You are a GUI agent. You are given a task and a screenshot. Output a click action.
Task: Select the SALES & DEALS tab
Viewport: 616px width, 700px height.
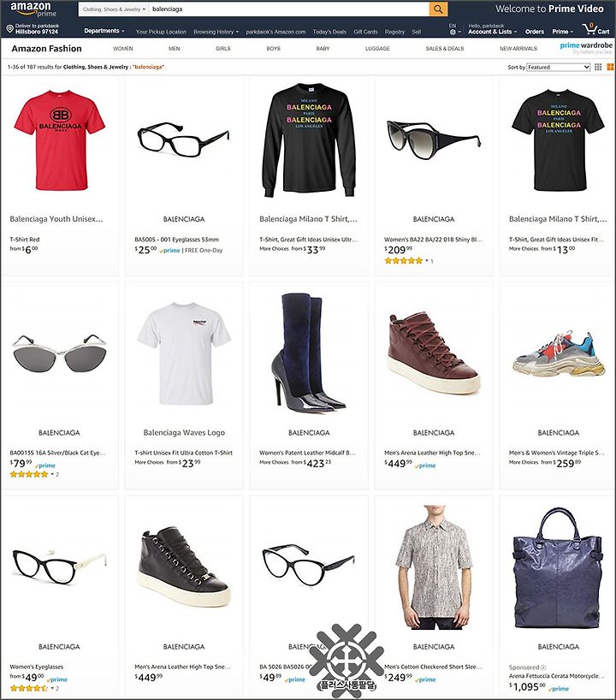click(445, 48)
